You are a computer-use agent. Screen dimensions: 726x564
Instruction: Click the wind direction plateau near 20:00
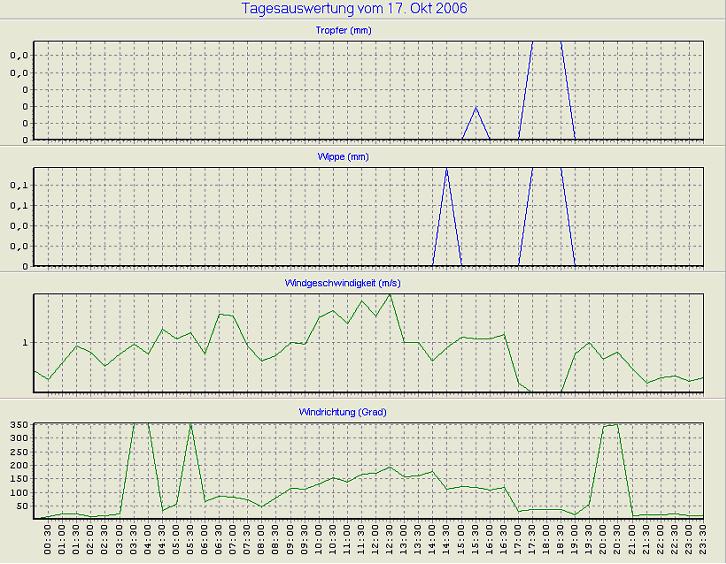(610, 426)
